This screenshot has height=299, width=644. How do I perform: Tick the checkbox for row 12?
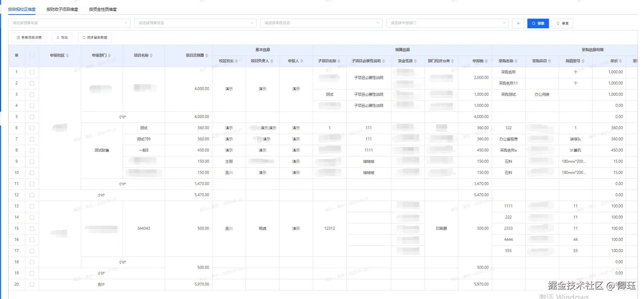pyautogui.click(x=32, y=195)
